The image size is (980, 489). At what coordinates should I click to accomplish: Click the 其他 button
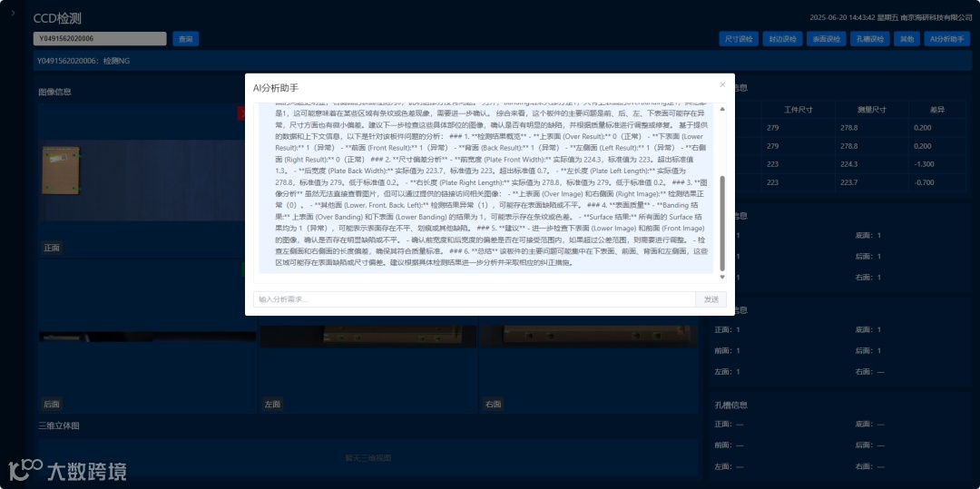pos(906,39)
